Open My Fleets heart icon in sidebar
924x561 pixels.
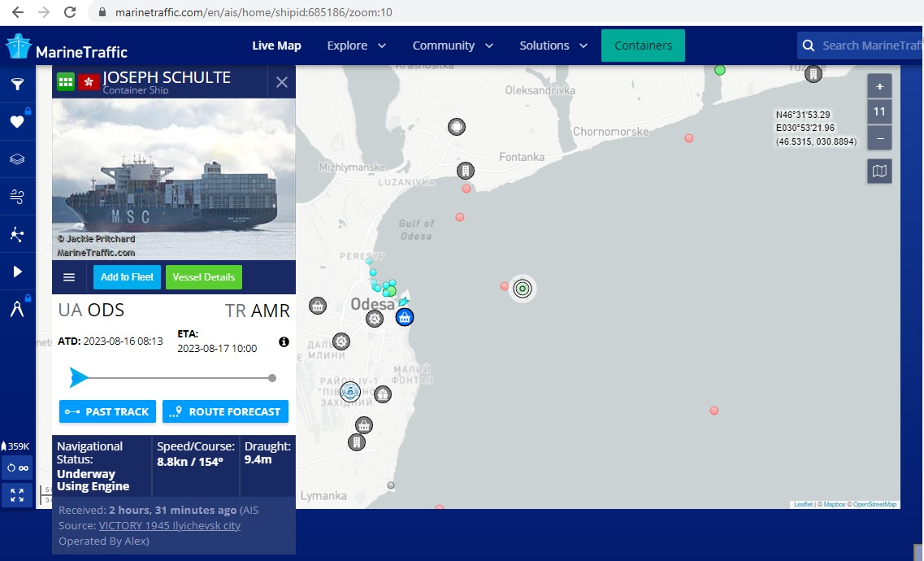pyautogui.click(x=17, y=121)
